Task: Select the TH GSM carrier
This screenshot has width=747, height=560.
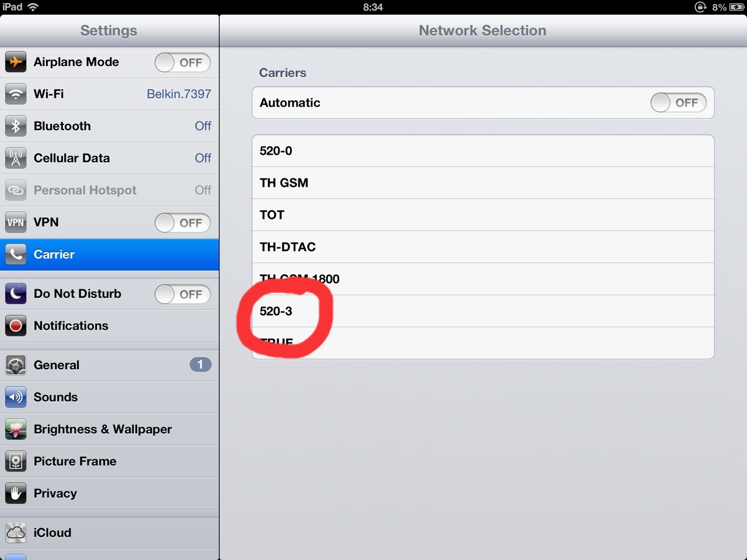Action: [x=483, y=183]
